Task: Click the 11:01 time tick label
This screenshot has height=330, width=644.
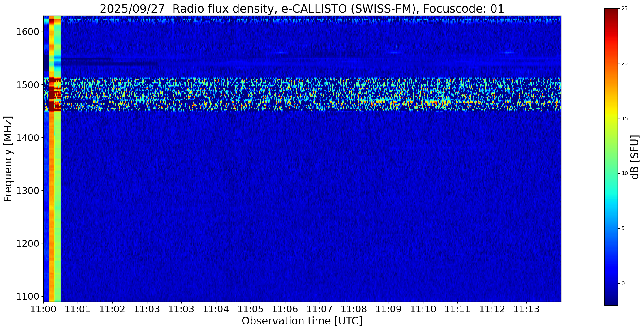Action: click(x=78, y=309)
